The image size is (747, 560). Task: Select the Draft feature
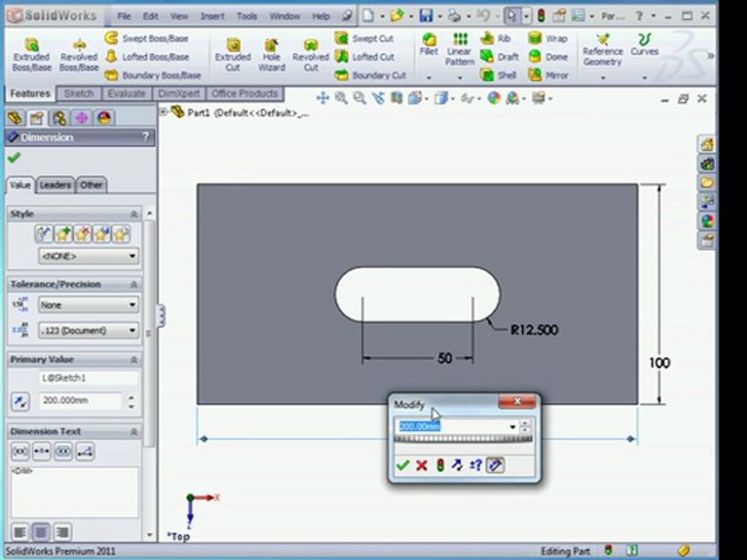pos(500,57)
